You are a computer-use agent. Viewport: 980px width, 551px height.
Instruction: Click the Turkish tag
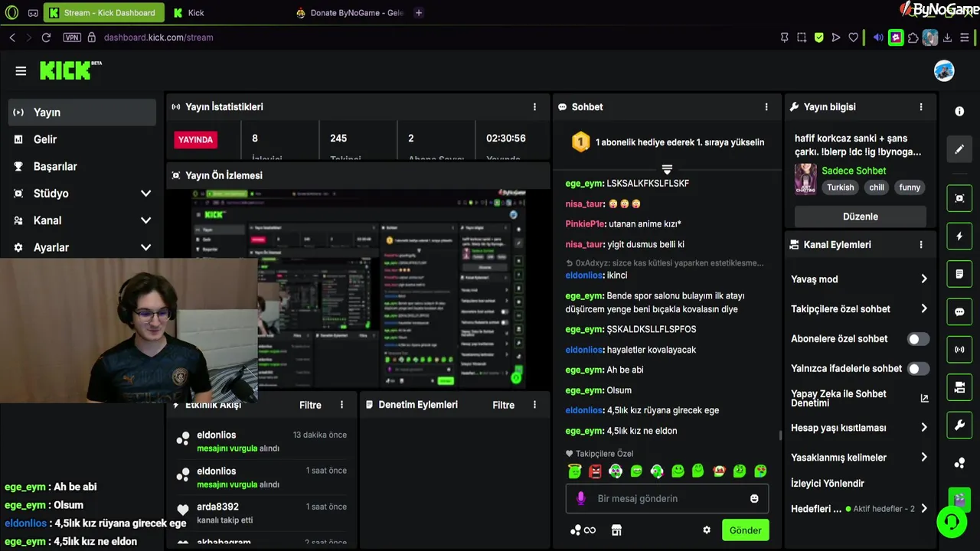point(840,187)
